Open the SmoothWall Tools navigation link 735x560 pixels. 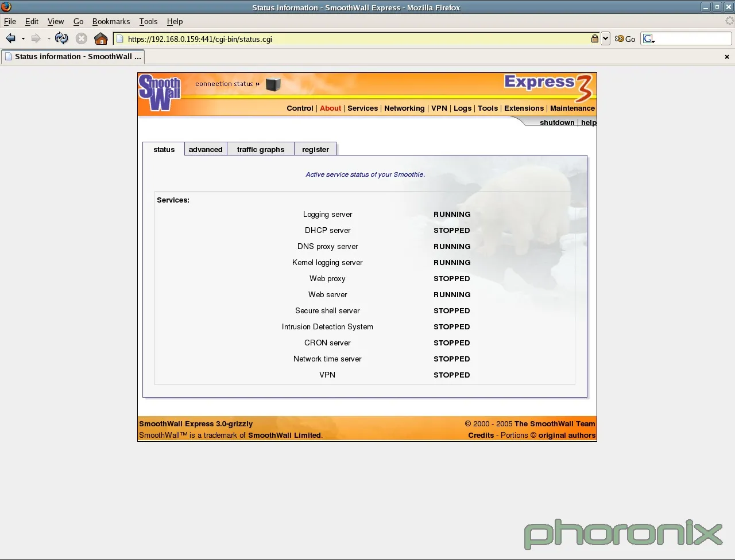[x=488, y=108]
